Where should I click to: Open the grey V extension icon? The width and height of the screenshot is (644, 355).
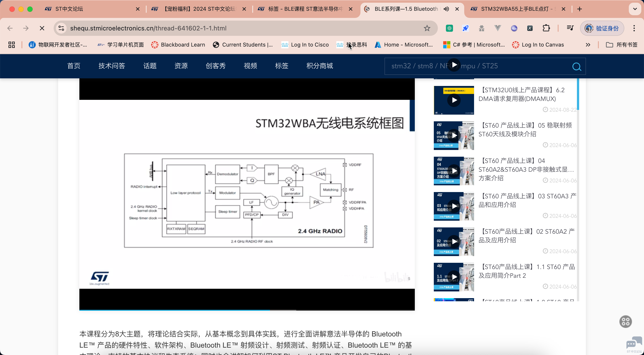click(498, 28)
